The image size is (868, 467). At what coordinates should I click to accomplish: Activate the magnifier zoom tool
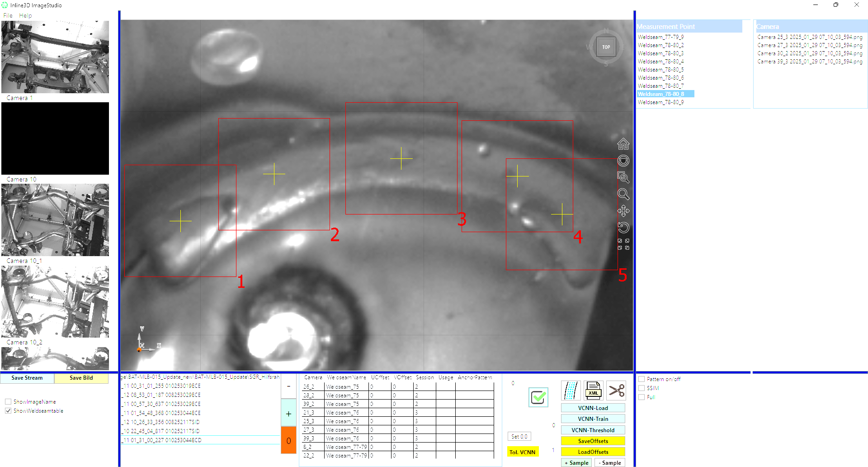623,194
